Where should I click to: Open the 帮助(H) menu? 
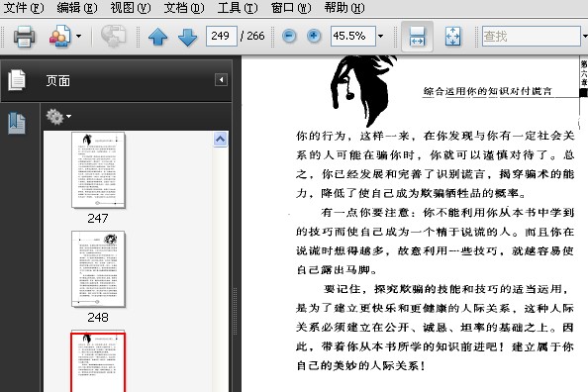(x=344, y=8)
